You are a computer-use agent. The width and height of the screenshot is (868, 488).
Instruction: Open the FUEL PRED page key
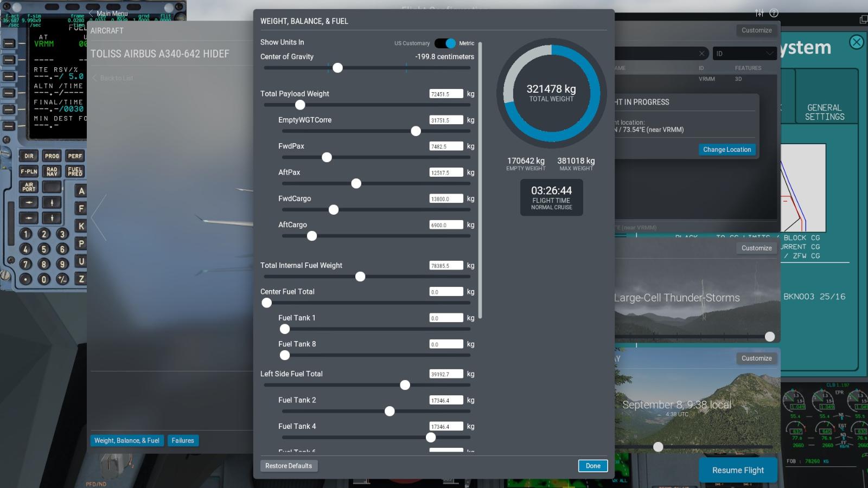75,171
